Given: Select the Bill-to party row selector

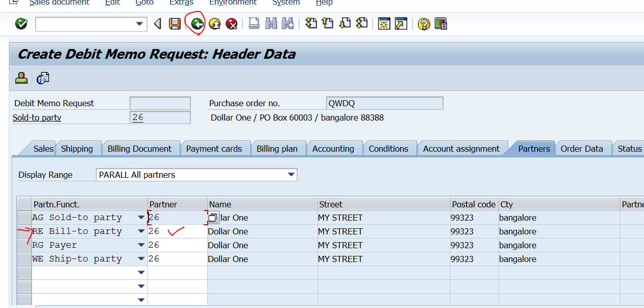Looking at the screenshot, I should click(24, 231).
